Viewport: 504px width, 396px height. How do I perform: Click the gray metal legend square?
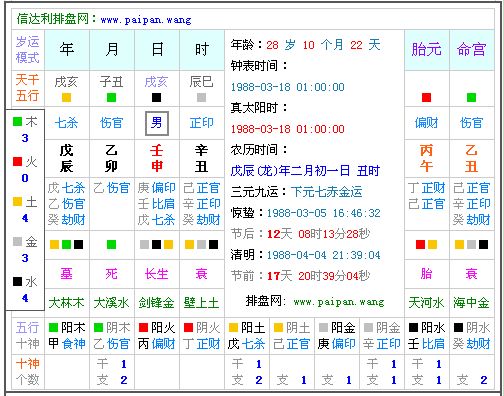[x=17, y=242]
